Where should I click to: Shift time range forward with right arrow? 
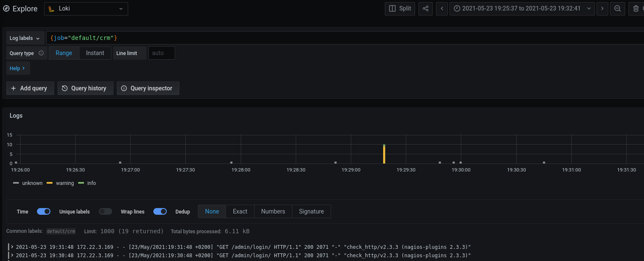pos(602,8)
